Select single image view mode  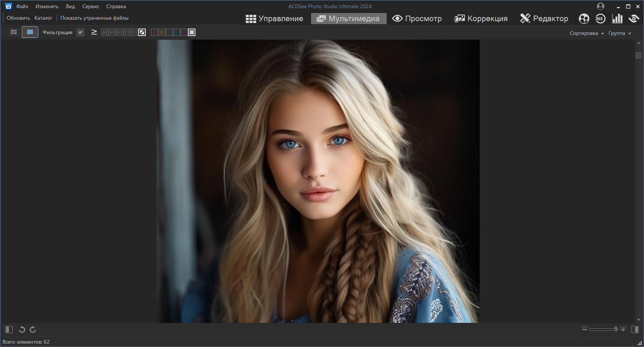[30, 32]
